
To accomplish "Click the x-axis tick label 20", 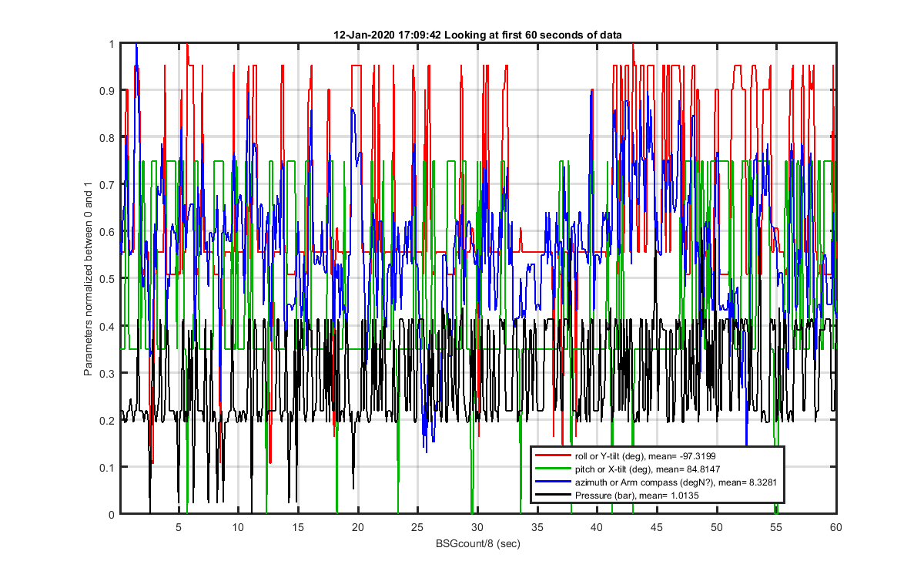I will tap(358, 527).
